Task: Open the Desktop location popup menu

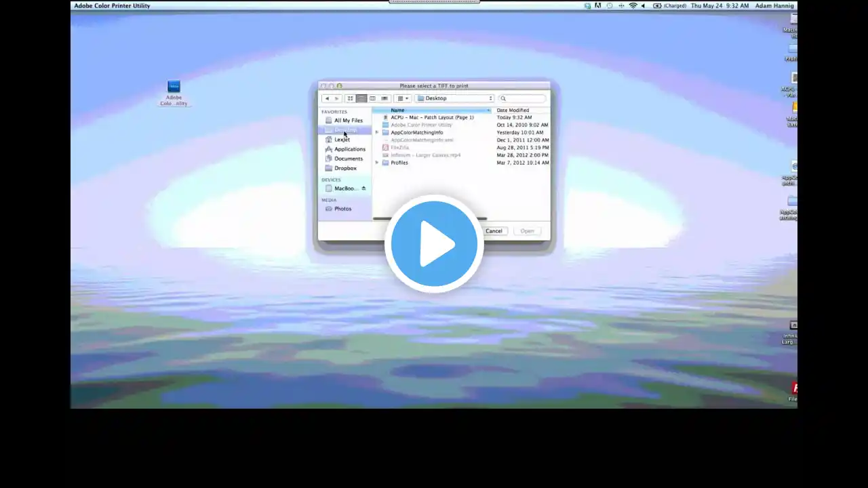Action: [454, 98]
